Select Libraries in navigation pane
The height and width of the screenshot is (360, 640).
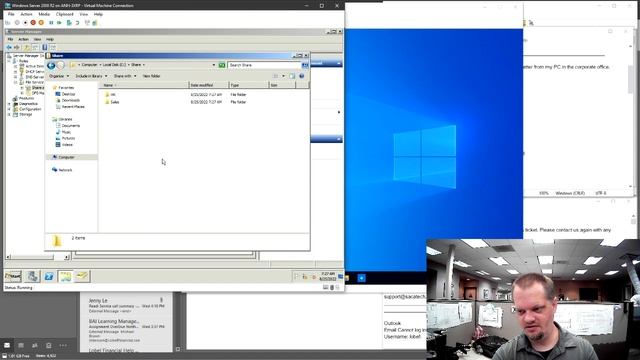(x=62, y=119)
